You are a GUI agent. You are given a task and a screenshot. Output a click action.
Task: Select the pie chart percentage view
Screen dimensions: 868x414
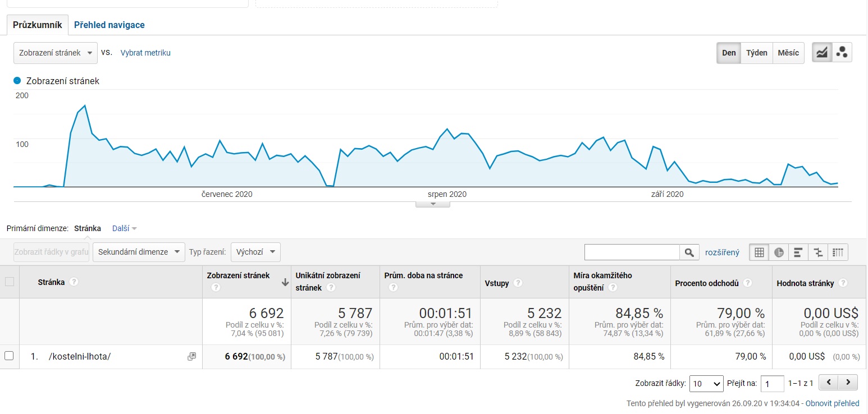pos(779,252)
